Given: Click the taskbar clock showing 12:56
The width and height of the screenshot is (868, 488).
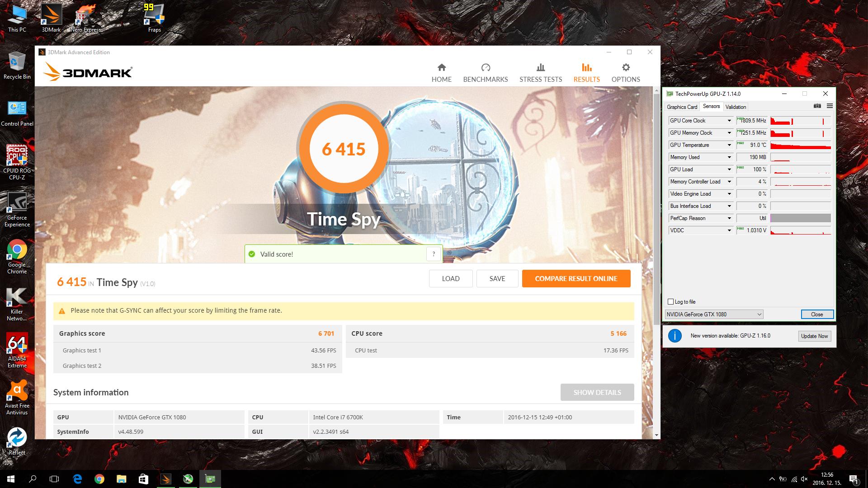Looking at the screenshot, I should click(827, 479).
